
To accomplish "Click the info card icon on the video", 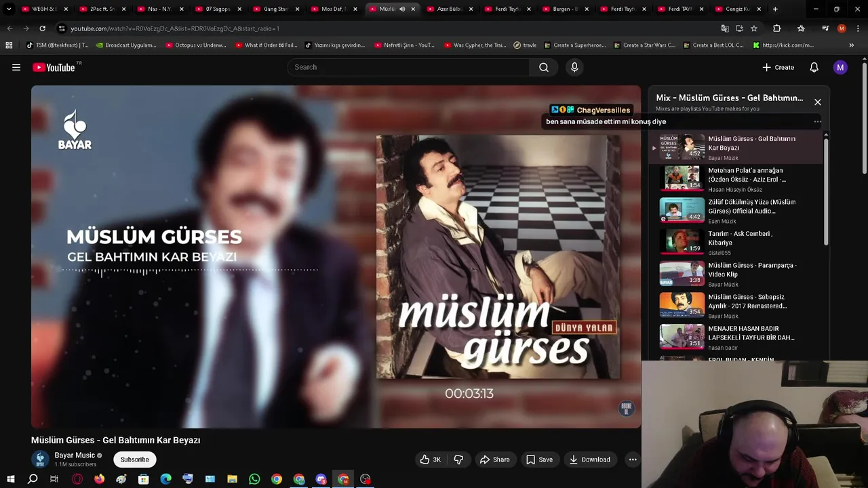I will [x=627, y=408].
